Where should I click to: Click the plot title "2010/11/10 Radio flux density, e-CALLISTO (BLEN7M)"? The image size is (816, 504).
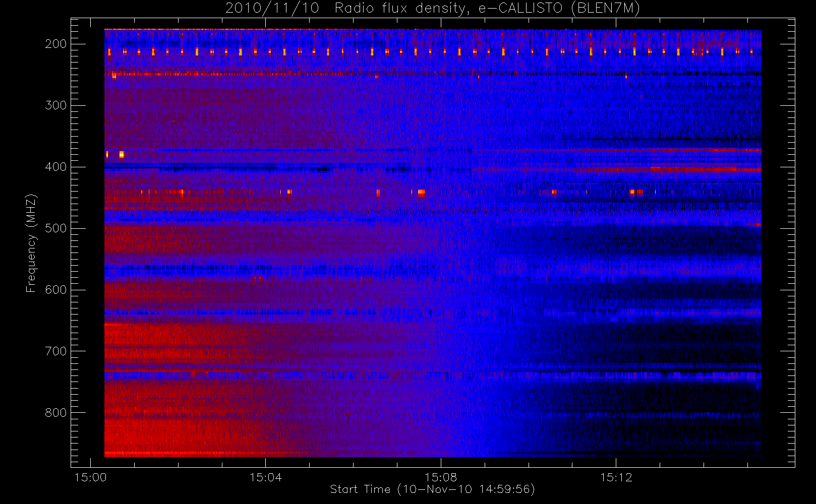click(x=433, y=8)
